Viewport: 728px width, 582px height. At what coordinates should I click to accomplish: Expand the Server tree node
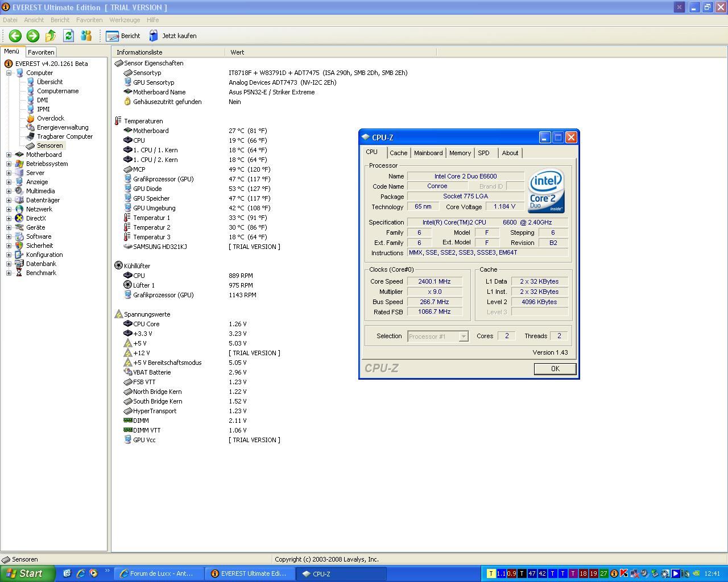coord(9,173)
